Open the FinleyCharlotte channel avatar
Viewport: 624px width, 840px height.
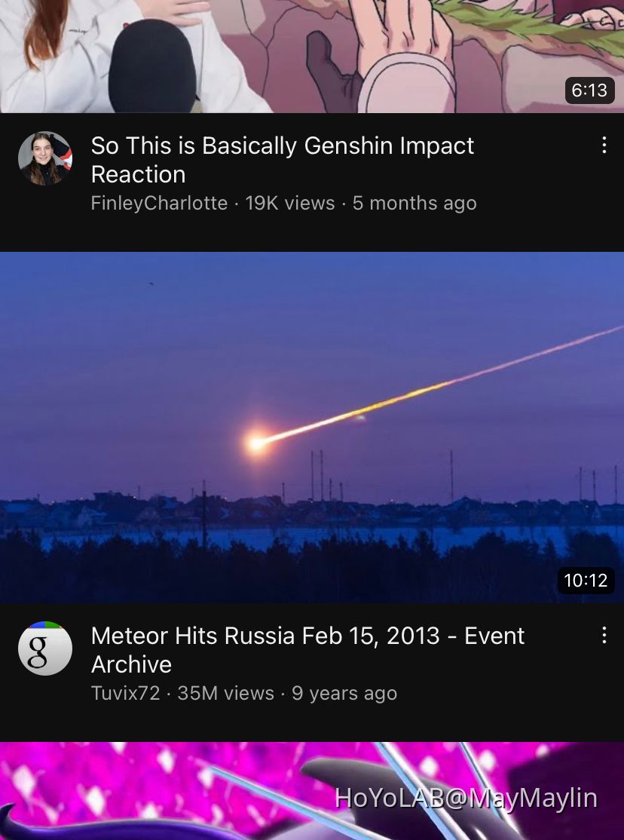(45, 158)
